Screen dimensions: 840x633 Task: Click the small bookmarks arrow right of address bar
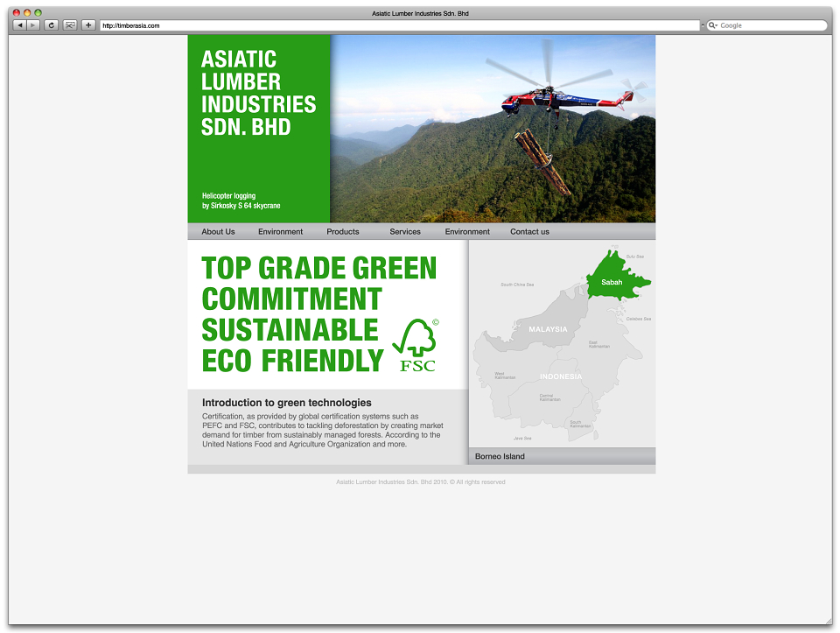click(703, 25)
